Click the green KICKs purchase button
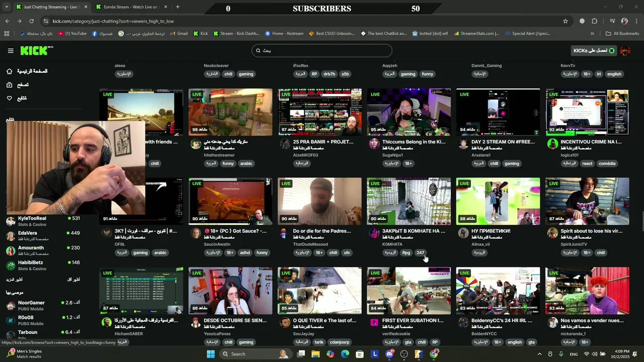644x362 pixels. 594,50
